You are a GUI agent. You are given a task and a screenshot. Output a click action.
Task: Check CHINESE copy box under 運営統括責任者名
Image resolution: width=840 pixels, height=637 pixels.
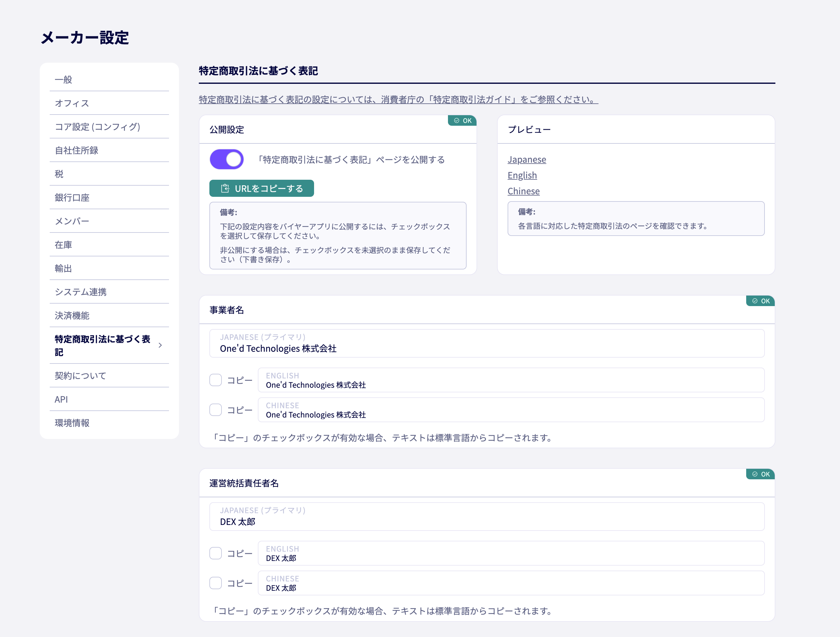click(x=216, y=583)
